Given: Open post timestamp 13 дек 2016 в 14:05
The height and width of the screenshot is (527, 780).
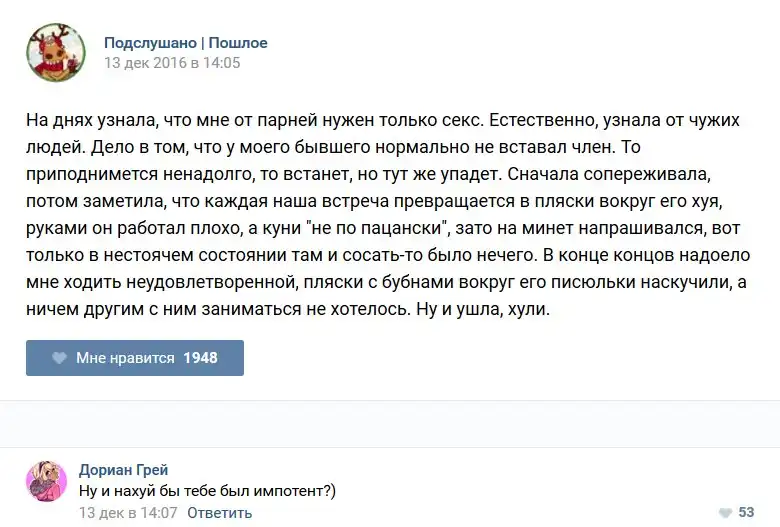Looking at the screenshot, I should tap(172, 63).
